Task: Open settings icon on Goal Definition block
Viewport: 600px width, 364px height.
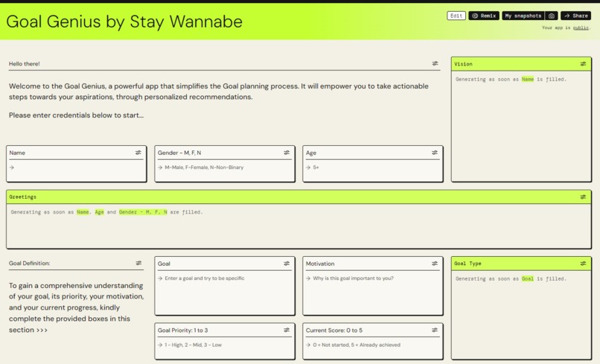Action: tap(138, 263)
